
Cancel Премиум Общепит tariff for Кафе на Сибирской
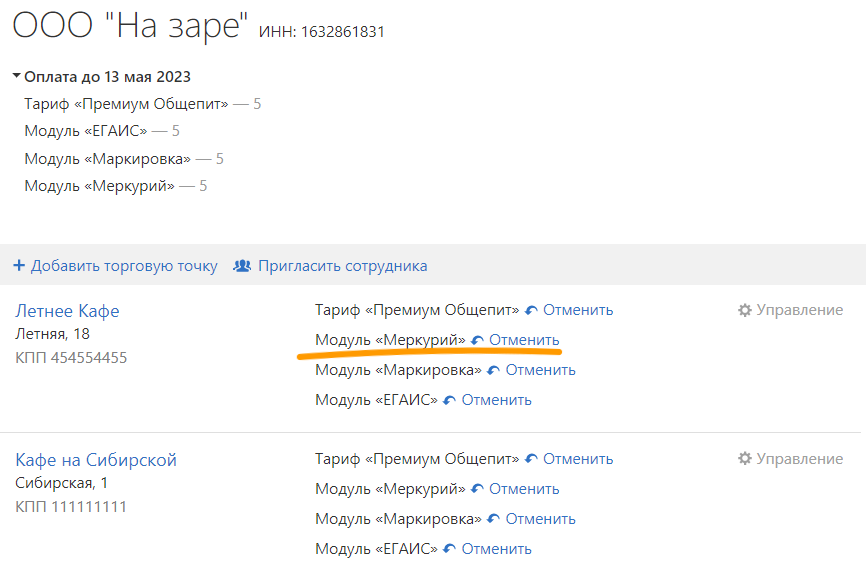coord(578,458)
